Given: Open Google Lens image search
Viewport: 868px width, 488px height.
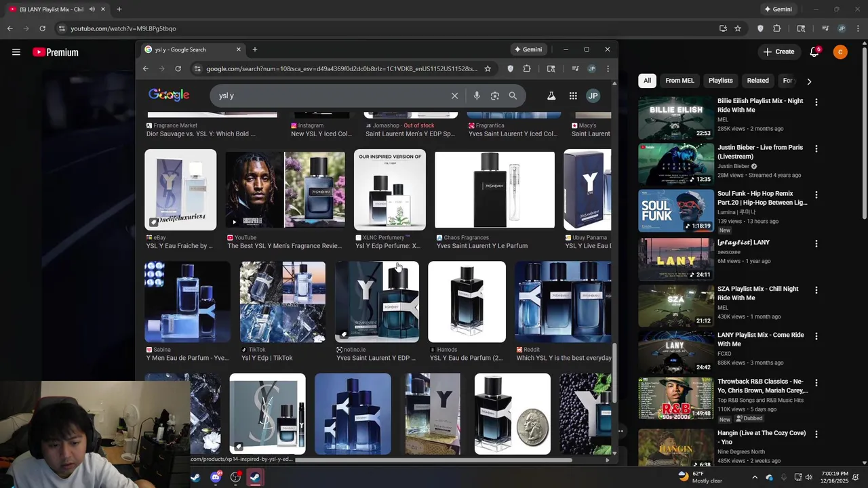Looking at the screenshot, I should click(x=495, y=96).
